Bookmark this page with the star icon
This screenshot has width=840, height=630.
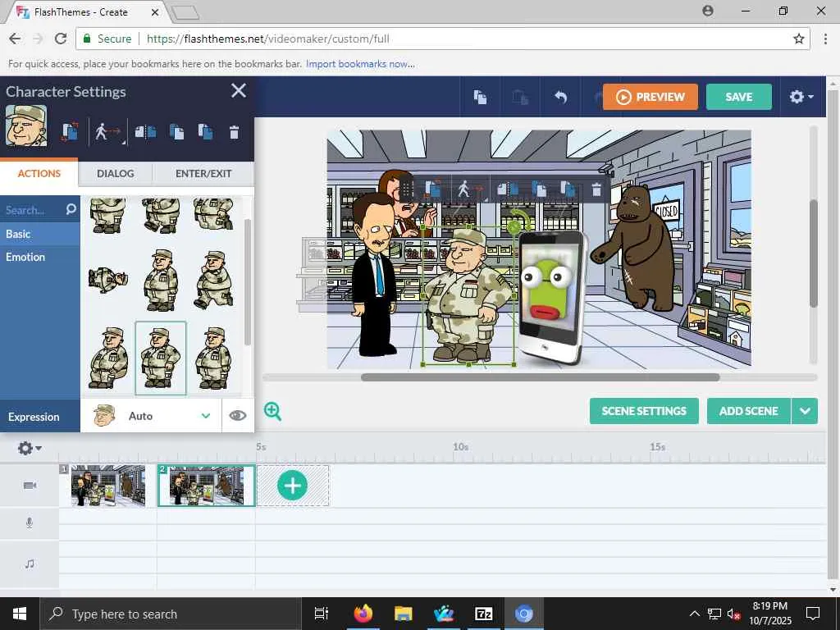coord(799,39)
